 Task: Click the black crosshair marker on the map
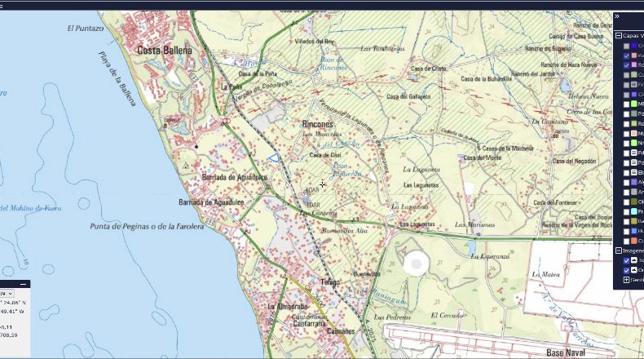(323, 184)
